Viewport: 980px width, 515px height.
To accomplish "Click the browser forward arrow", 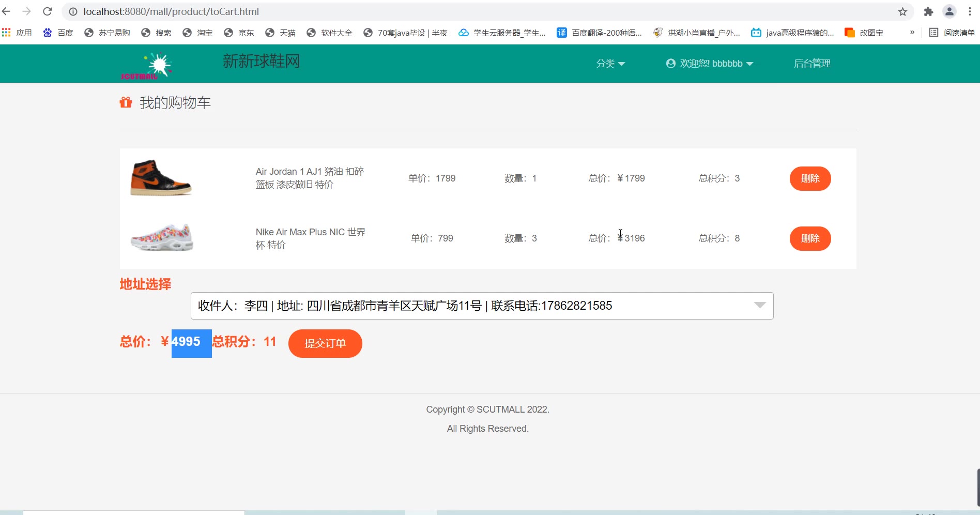I will point(27,11).
